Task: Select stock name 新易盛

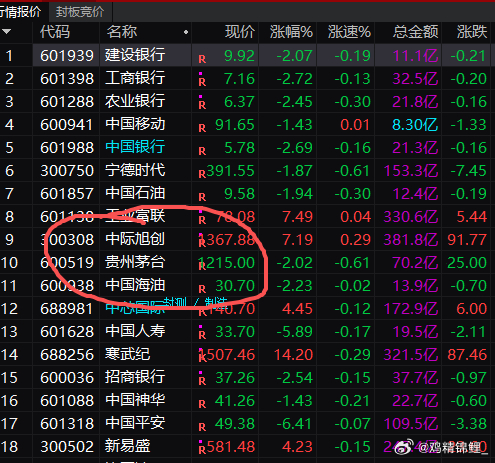Action: click(127, 446)
